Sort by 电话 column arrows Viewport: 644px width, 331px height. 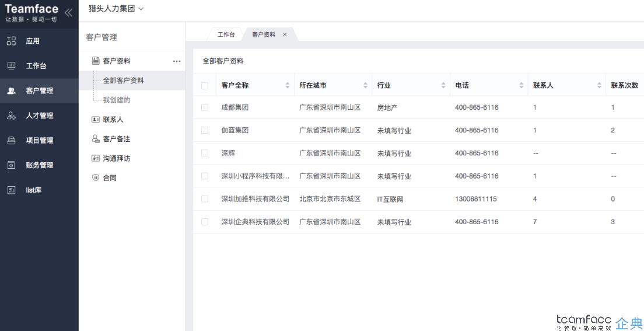tap(521, 86)
